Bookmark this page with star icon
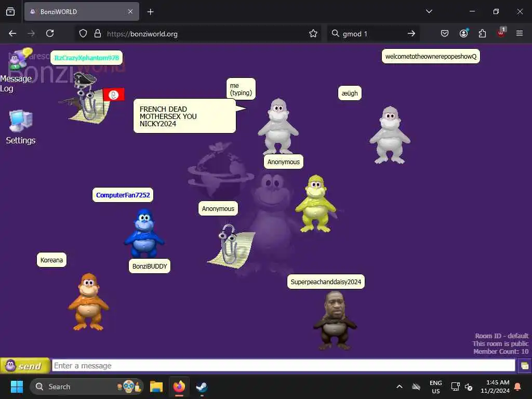This screenshot has width=532, height=399. click(313, 34)
